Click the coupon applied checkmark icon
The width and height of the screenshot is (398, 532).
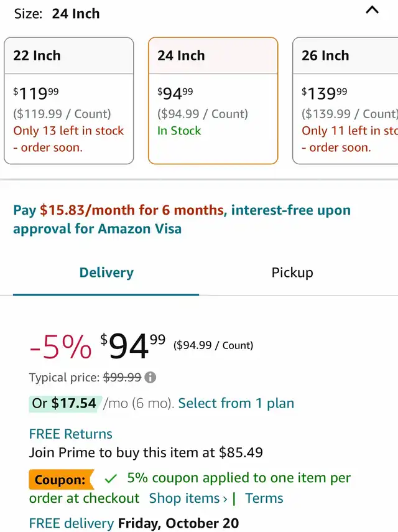(111, 479)
